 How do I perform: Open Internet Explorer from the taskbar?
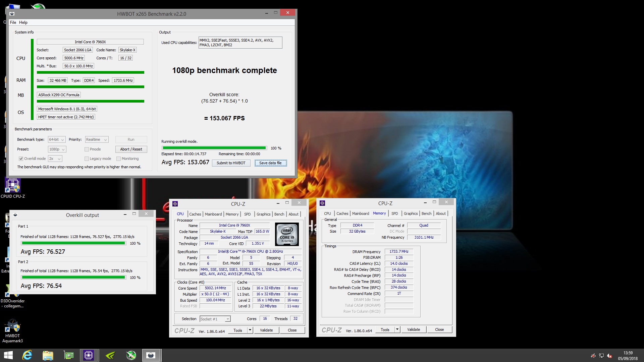27,355
